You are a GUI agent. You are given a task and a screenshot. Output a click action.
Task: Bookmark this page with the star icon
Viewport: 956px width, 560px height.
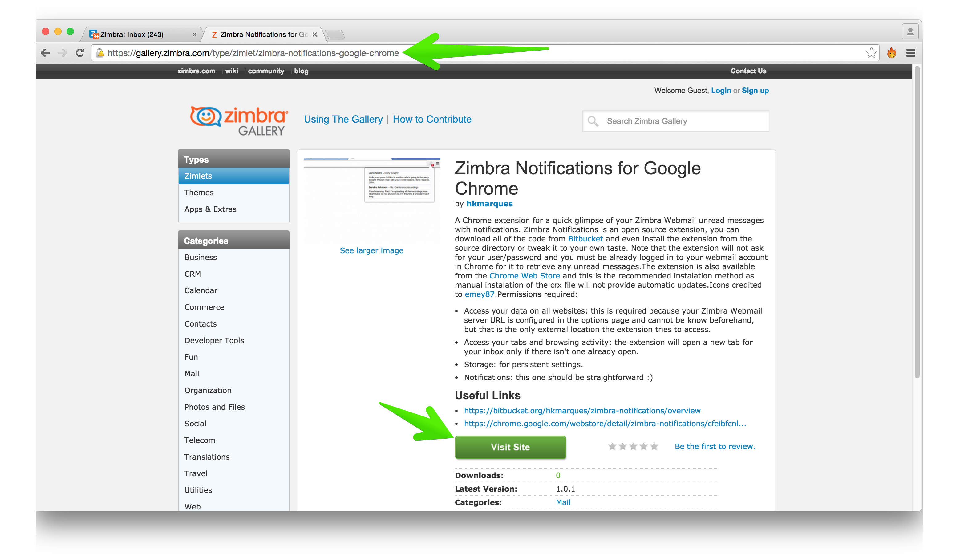click(x=871, y=53)
